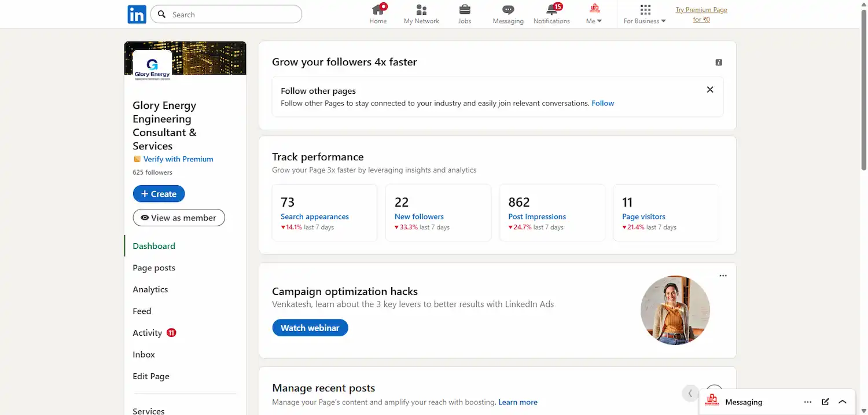Open the Me profile menu
This screenshot has width=868, height=415.
coord(594,14)
